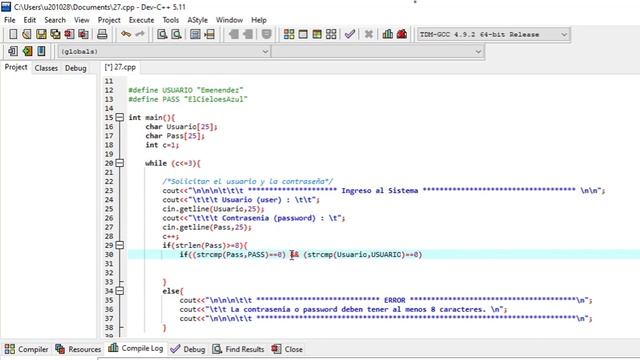Place cursor on the '#define USUARIO' line
Viewport: 640px width, 360px height.
[186, 90]
